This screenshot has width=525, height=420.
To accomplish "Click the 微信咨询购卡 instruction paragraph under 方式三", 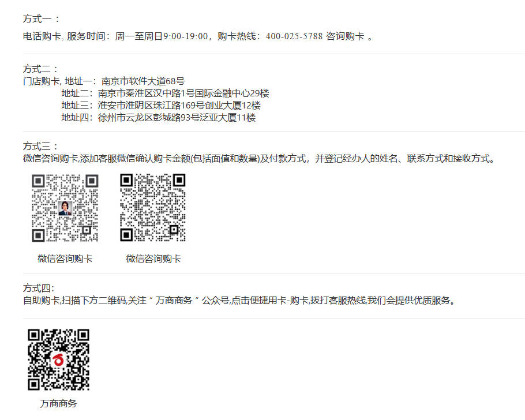I will [x=259, y=159].
